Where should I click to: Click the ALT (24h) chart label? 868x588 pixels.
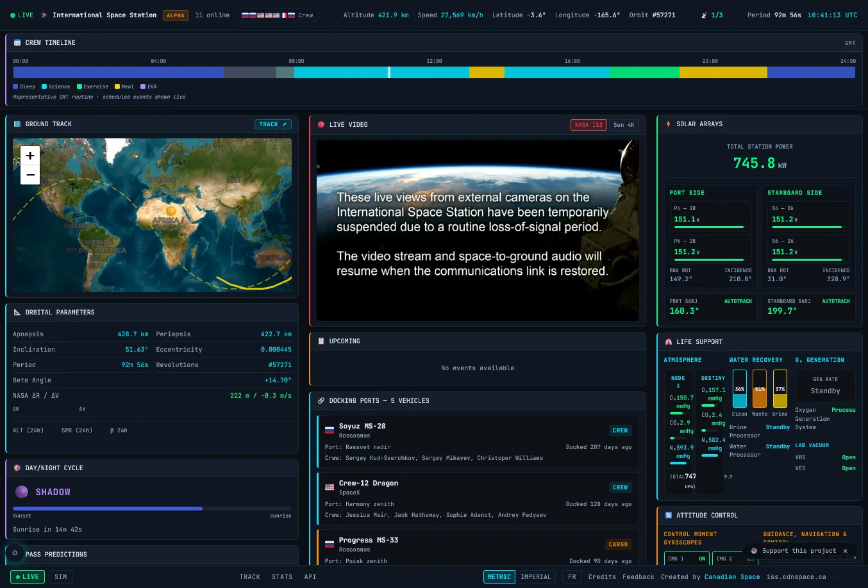tap(28, 430)
